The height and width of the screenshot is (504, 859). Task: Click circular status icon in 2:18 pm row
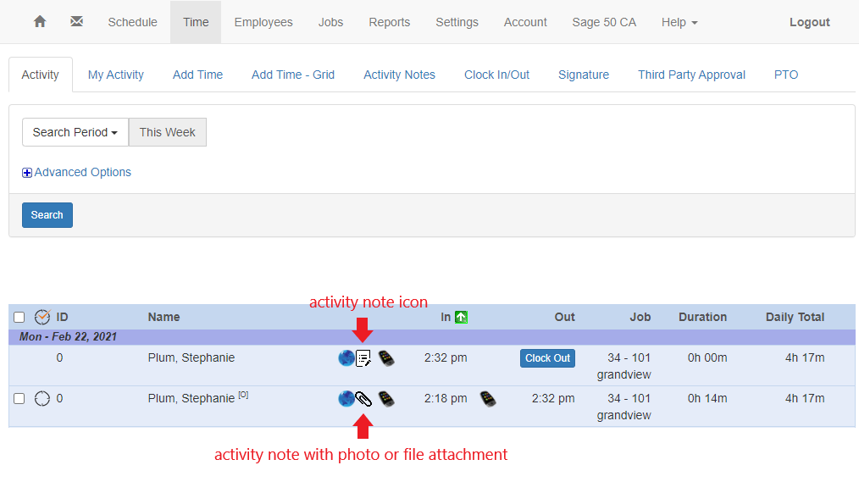point(42,398)
